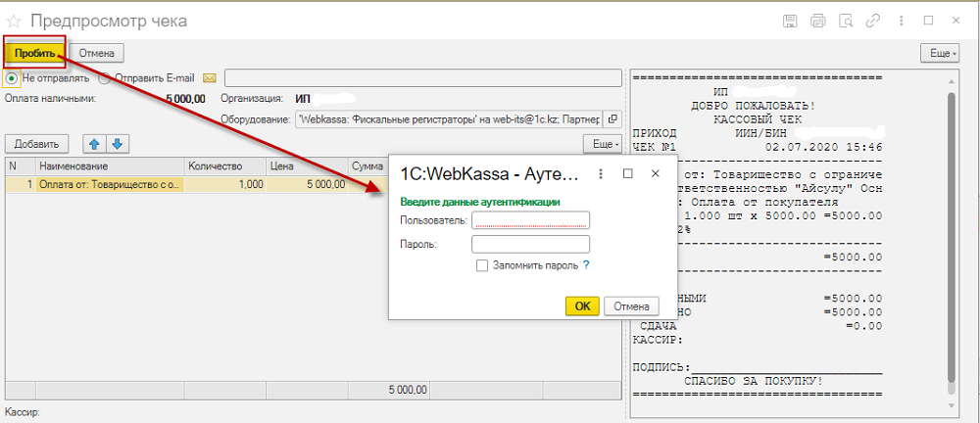Viewport: 980px width, 423px height.
Task: Click the envelope icon next to E-mail
Action: pos(210,78)
